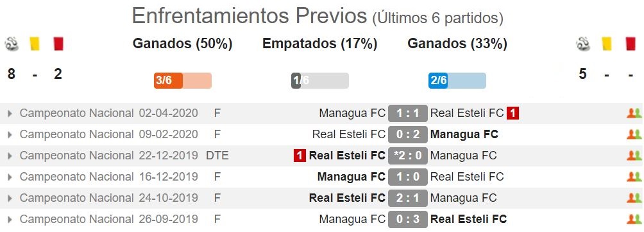644x232 pixels.
Task: Click bold Real Esteli FC in 24-10-2019 row
Action: pyautogui.click(x=347, y=198)
